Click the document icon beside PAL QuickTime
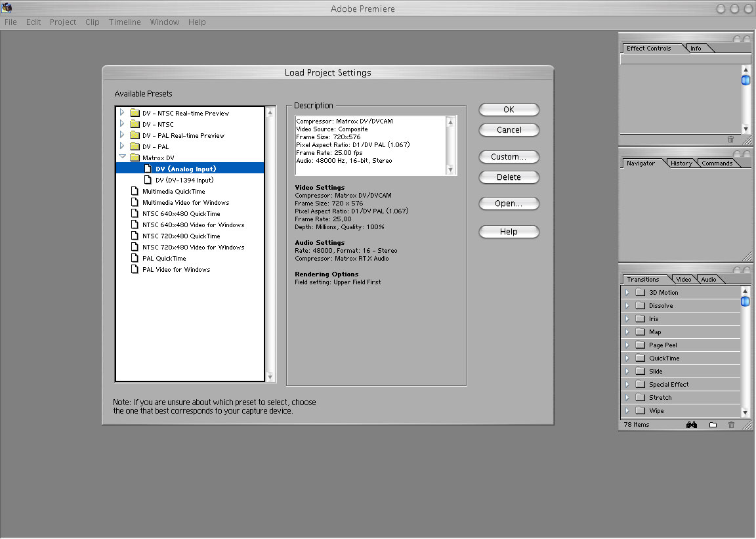This screenshot has height=539, width=756. 135,258
